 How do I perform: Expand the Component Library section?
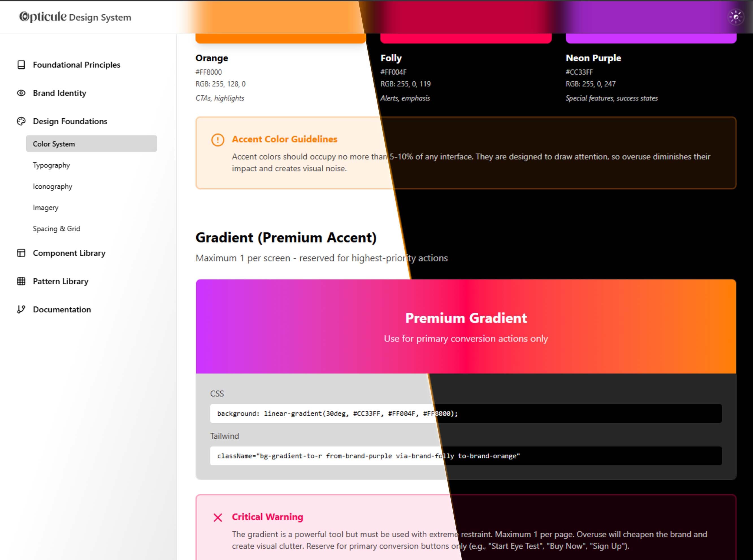pyautogui.click(x=69, y=253)
